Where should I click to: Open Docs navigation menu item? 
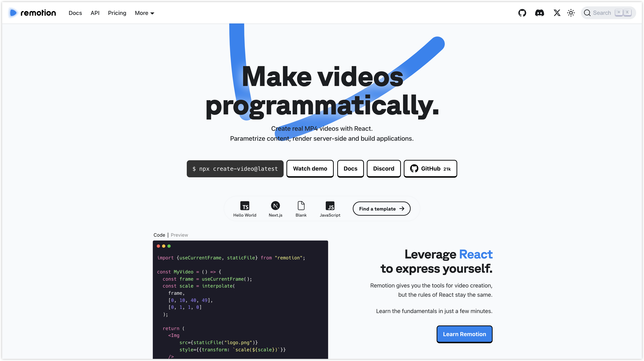click(75, 13)
